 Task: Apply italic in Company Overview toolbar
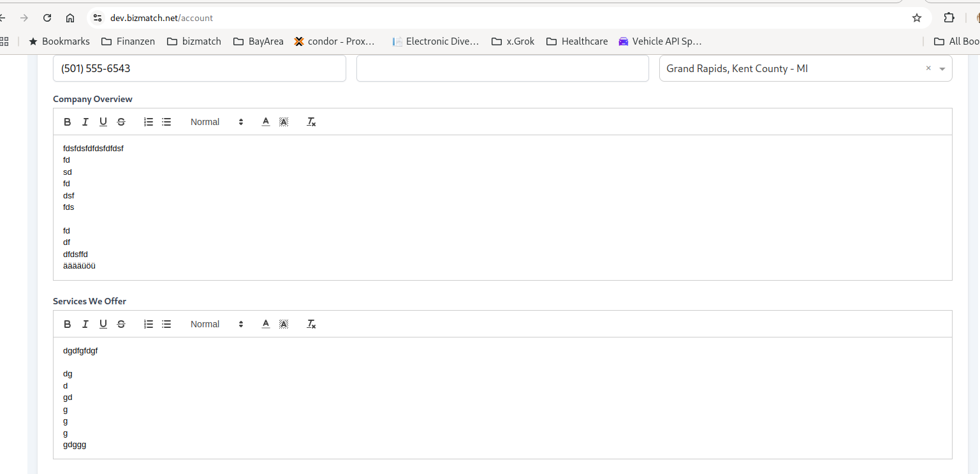(85, 122)
